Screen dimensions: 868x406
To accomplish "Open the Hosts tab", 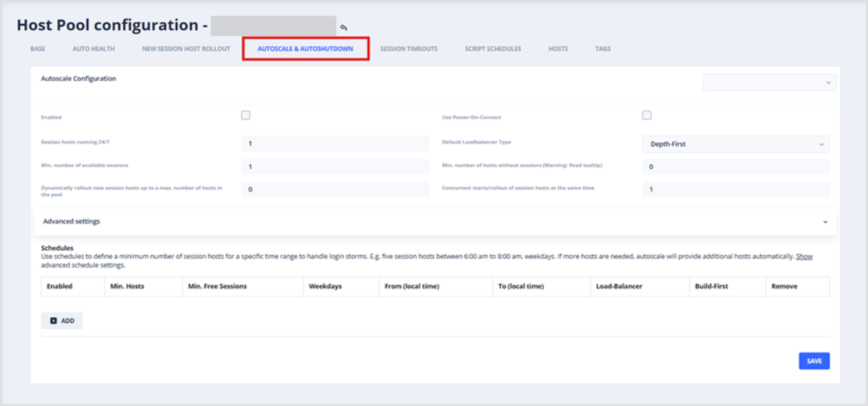I will [x=558, y=49].
